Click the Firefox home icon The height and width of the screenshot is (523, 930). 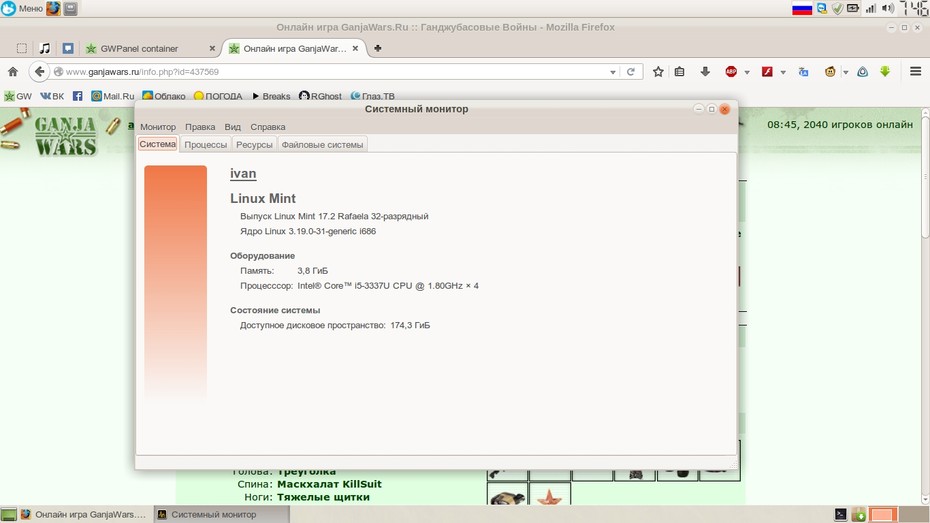[x=12, y=72]
